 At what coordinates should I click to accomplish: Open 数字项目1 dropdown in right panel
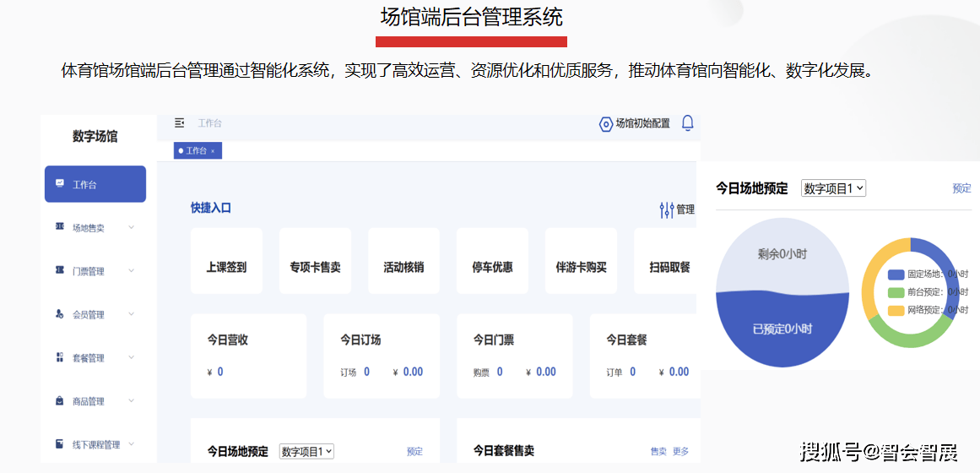tap(833, 188)
